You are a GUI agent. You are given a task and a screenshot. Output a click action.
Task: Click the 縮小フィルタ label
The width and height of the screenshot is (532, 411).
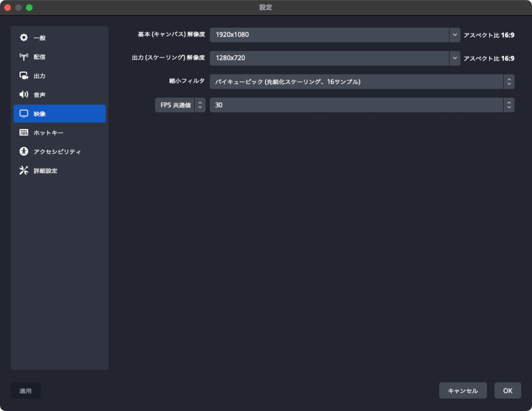tap(187, 81)
